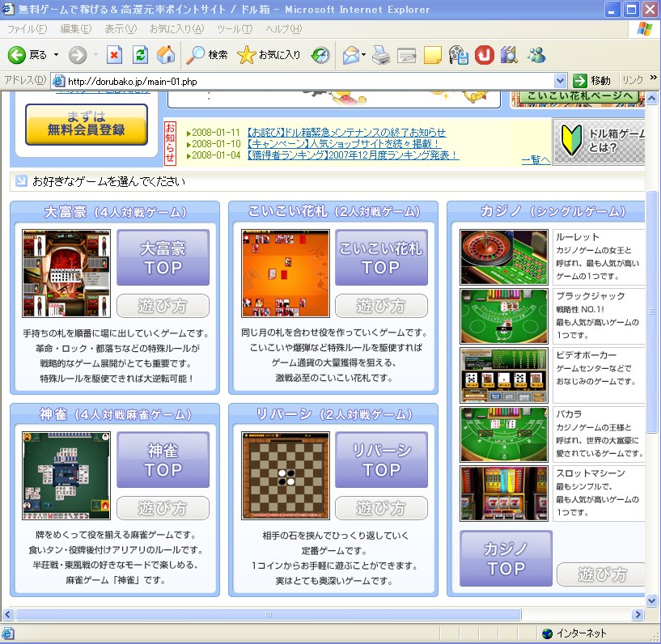This screenshot has width=661, height=644.
Task: Open the 2008-01-04 ranking news link
Action: pyautogui.click(x=353, y=155)
